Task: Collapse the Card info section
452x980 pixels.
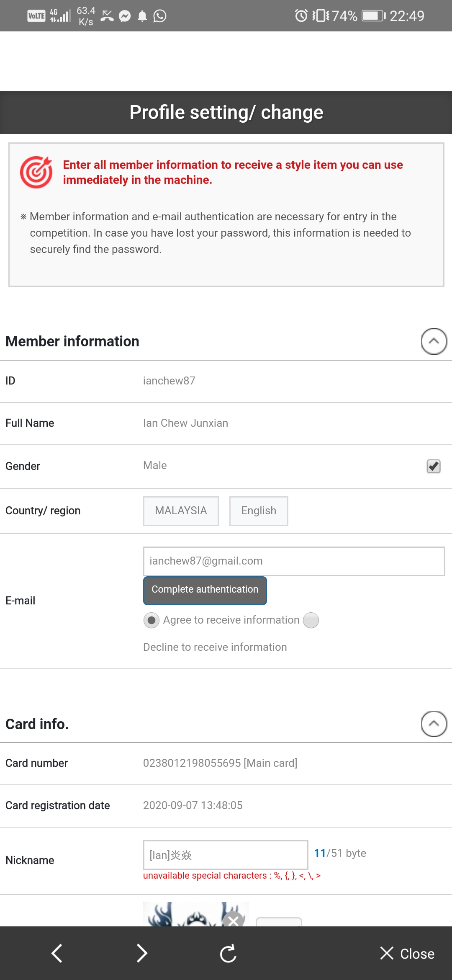Action: (x=434, y=724)
